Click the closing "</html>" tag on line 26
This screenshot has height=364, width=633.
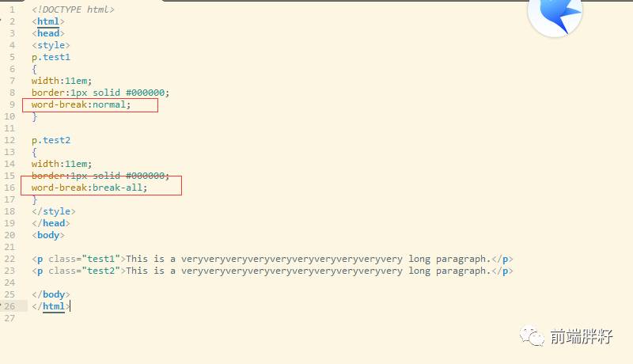[x=51, y=306]
